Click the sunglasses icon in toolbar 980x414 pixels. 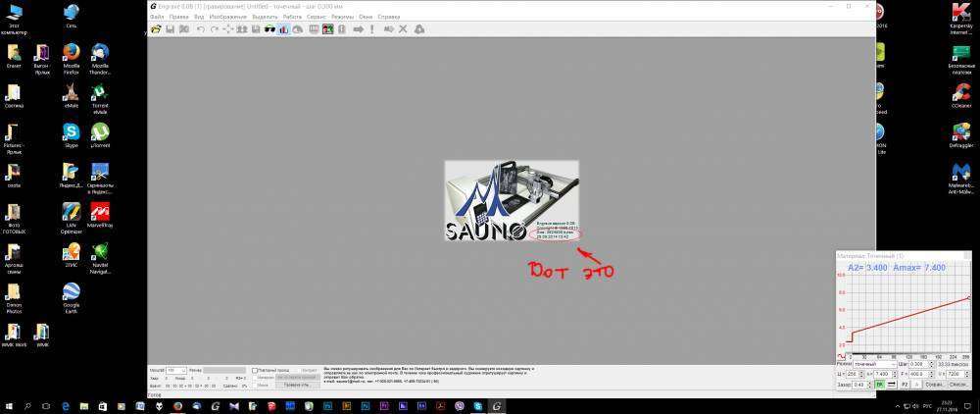pyautogui.click(x=270, y=30)
